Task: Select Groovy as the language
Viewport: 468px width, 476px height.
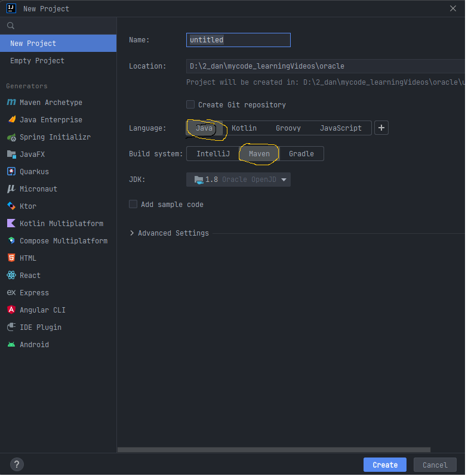Action: (289, 128)
